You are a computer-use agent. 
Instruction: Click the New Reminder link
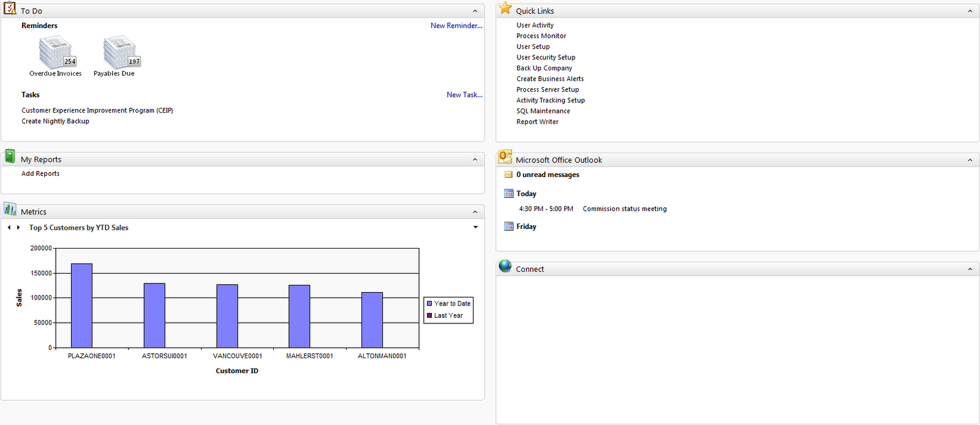(456, 26)
